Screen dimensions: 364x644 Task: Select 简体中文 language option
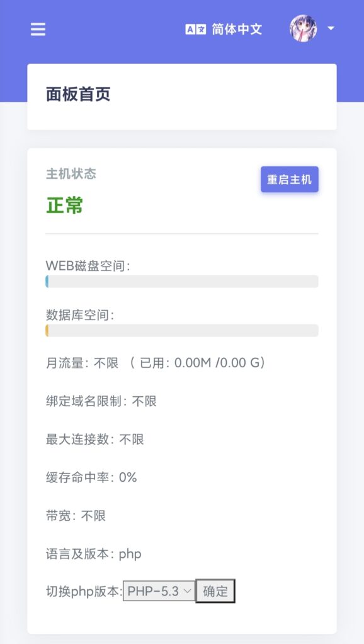(x=237, y=28)
